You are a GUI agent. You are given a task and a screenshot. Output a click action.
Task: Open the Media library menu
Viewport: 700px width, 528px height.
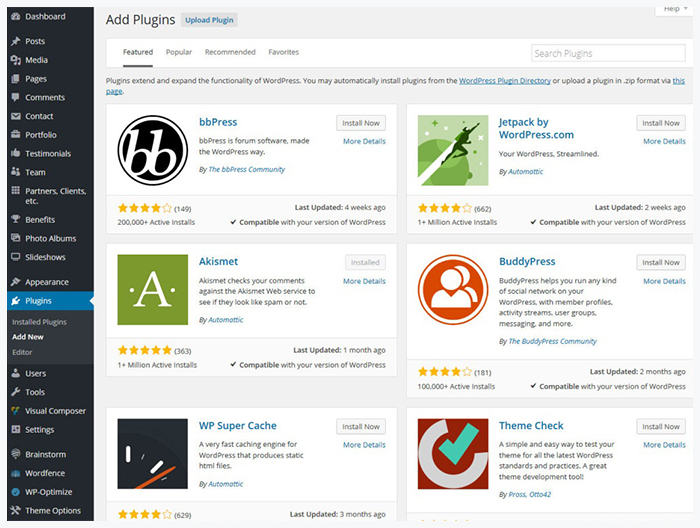36,60
